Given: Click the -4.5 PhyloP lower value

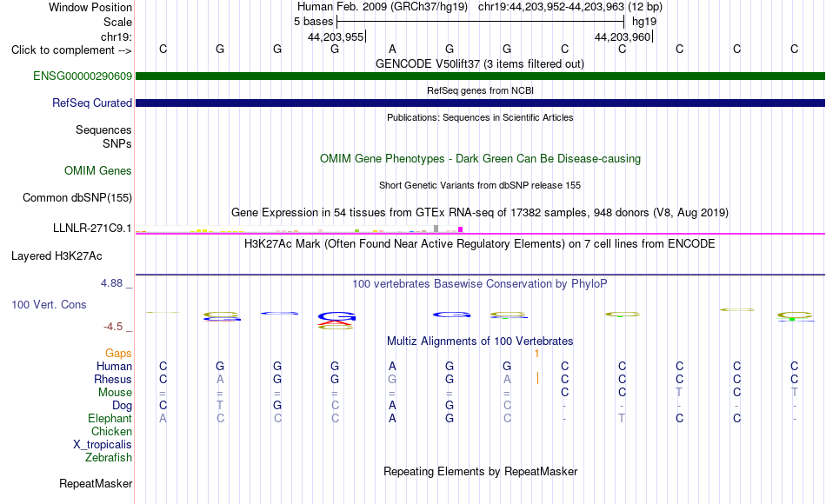Looking at the screenshot, I should (113, 327).
